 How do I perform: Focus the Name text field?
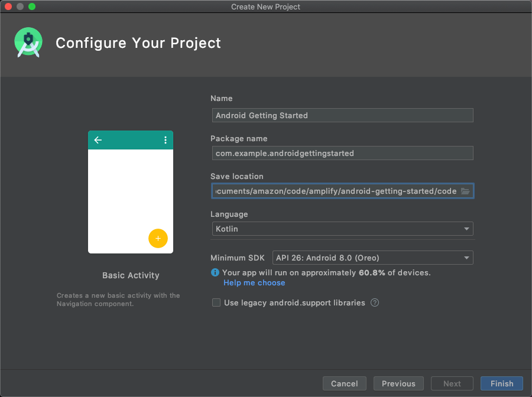(342, 115)
